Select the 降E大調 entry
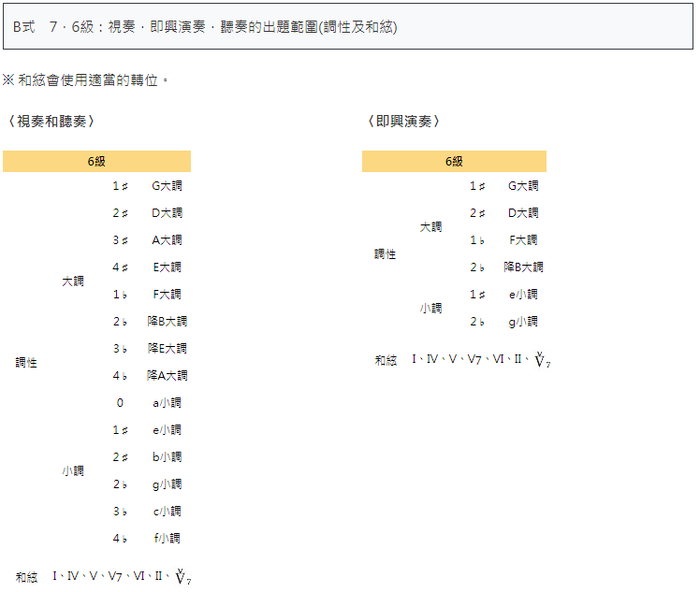 pyautogui.click(x=167, y=349)
